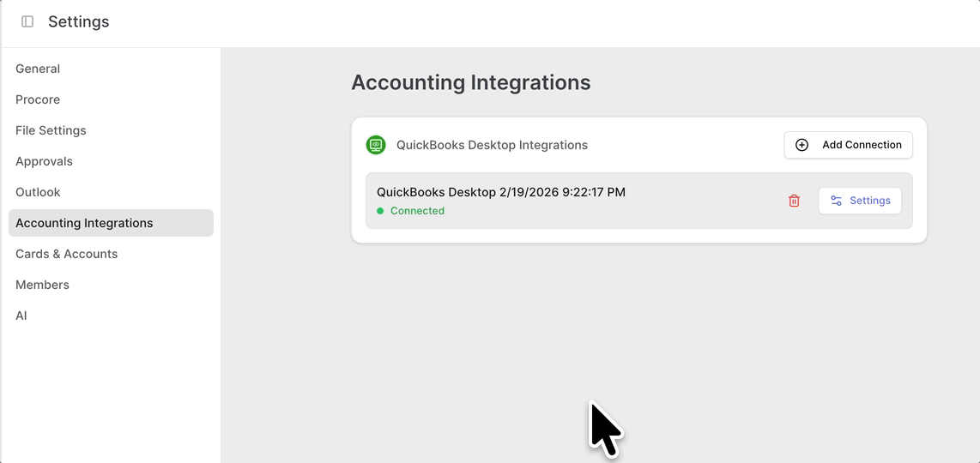
Task: Click the Accounting Integrations page title
Action: tap(470, 82)
